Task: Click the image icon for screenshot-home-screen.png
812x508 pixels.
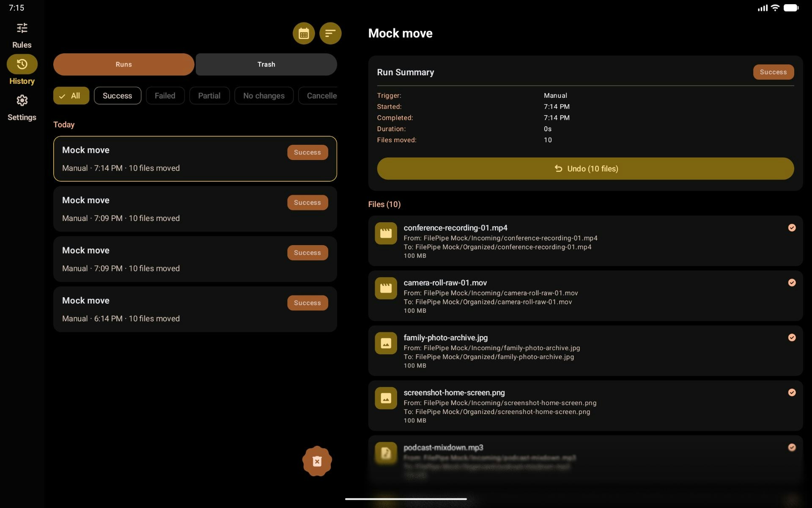Action: tap(386, 398)
